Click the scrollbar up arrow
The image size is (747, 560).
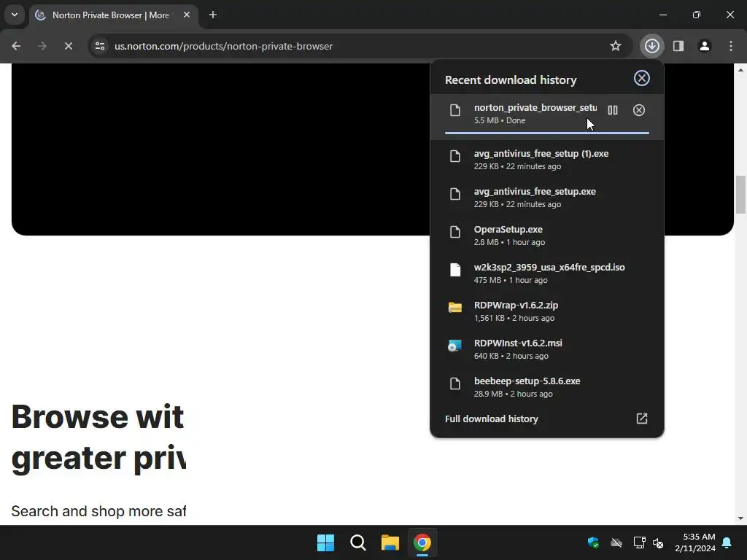(741, 69)
